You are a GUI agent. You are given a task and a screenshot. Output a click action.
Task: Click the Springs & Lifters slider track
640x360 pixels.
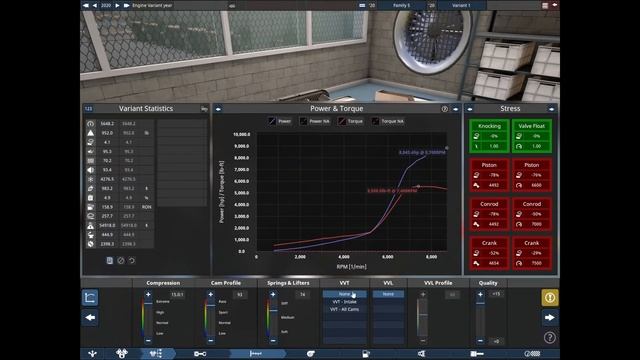[273, 318]
